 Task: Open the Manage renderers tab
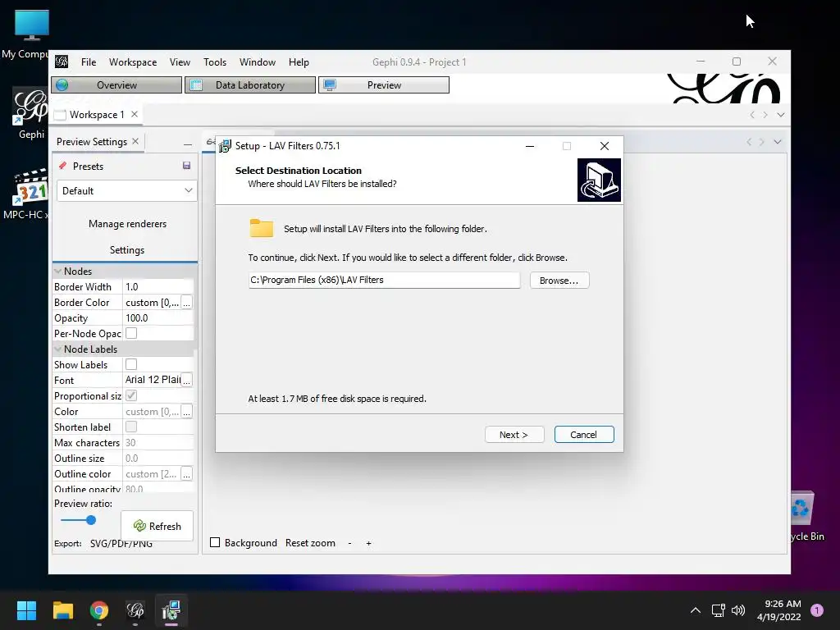click(127, 224)
